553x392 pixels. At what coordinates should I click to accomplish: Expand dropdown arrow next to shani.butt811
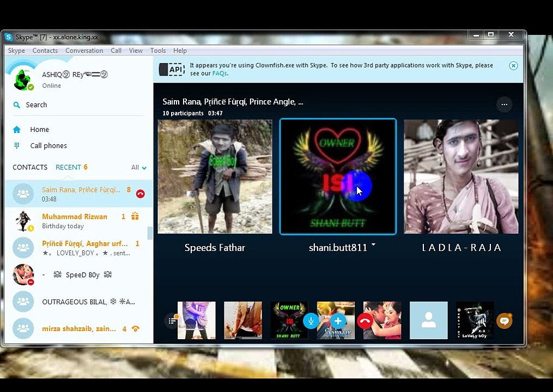pyautogui.click(x=374, y=244)
